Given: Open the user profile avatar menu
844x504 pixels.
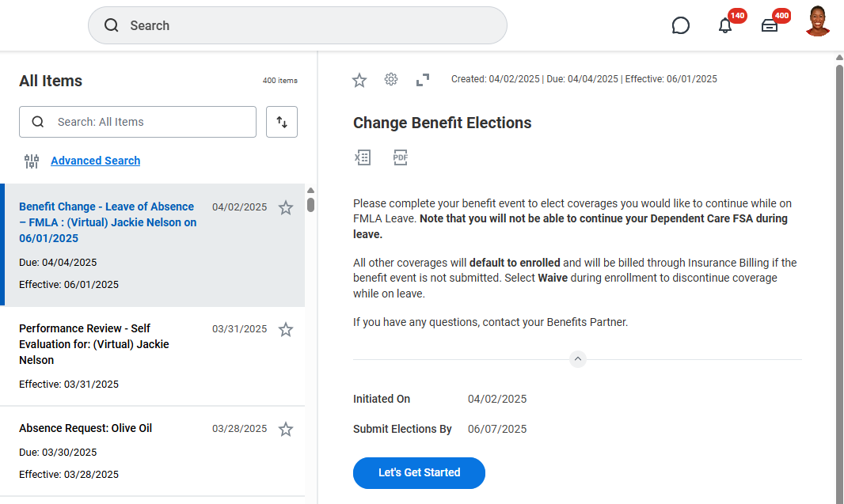Looking at the screenshot, I should (x=817, y=22).
